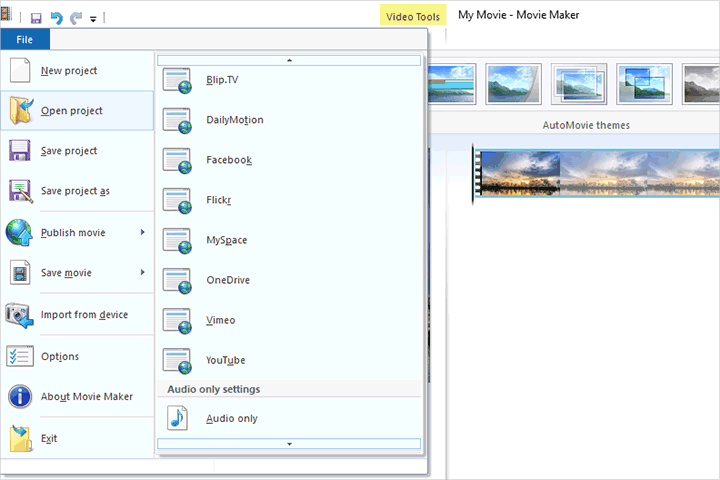720x480 pixels.
Task: Switch to the Video Tools tab
Action: click(413, 17)
